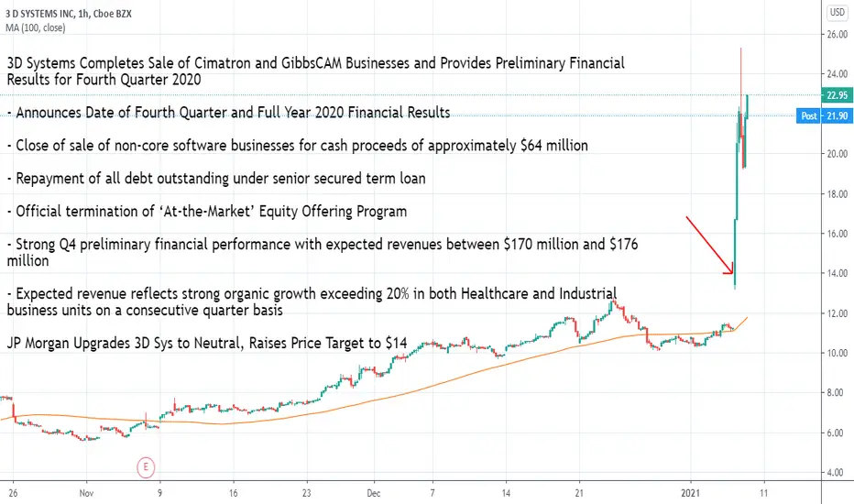
Task: Click the 9 date label on time axis
Action: click(159, 493)
